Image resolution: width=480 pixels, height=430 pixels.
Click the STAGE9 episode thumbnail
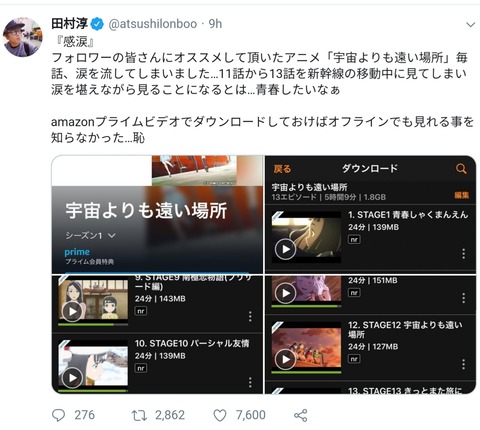click(x=93, y=300)
